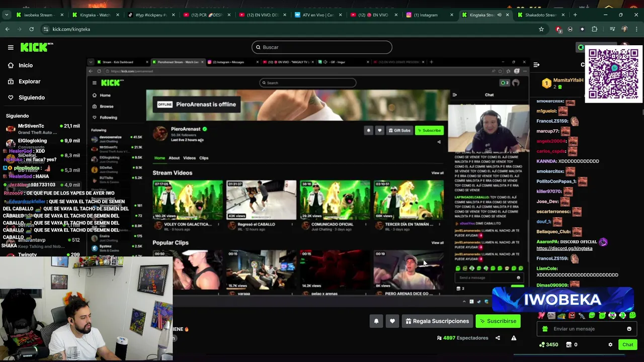Click the green Chat send button
This screenshot has width=644, height=362.
coord(627,345)
